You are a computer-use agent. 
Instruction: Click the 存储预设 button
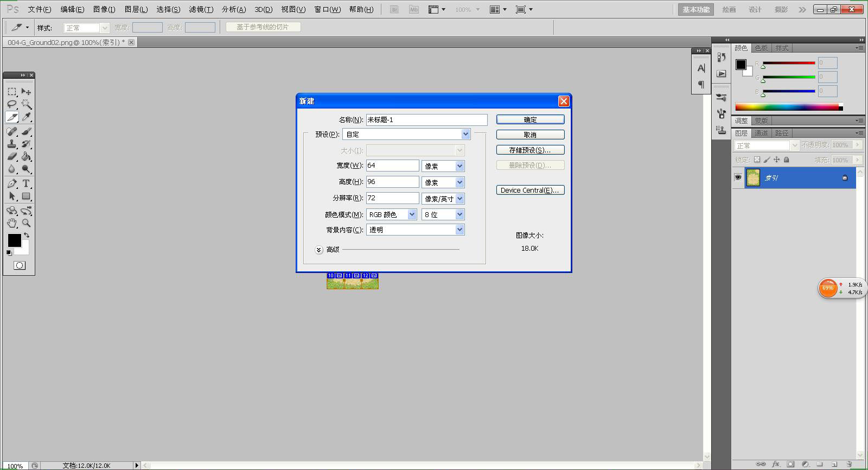click(531, 150)
